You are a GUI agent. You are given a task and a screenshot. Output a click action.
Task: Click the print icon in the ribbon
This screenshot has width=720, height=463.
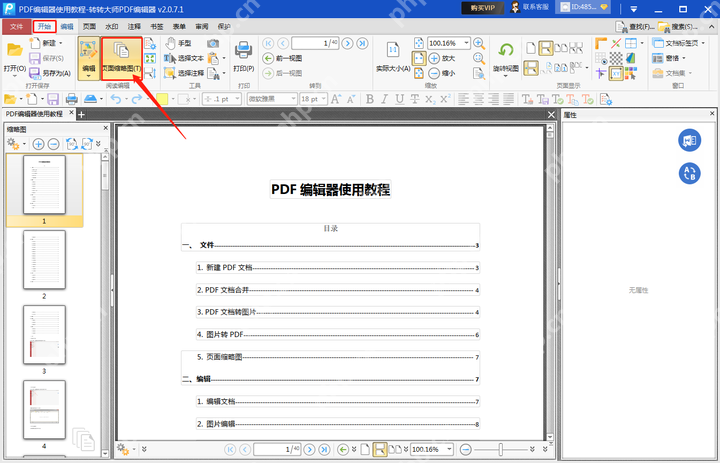[243, 50]
